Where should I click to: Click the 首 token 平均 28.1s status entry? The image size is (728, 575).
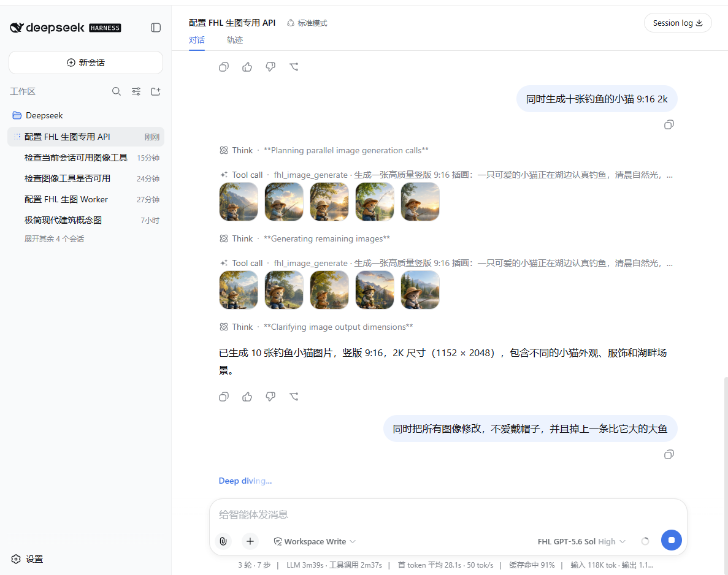(x=445, y=565)
